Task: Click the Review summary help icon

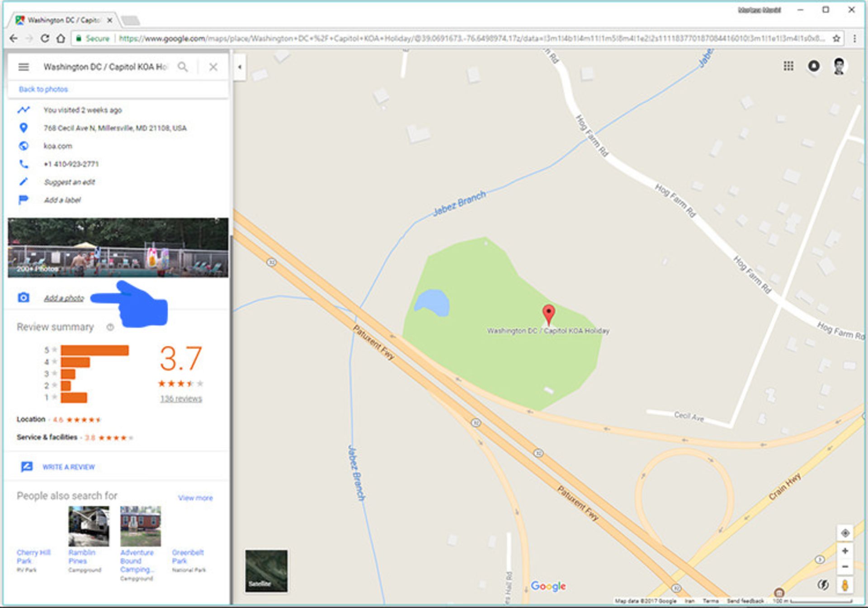Action: click(x=110, y=327)
